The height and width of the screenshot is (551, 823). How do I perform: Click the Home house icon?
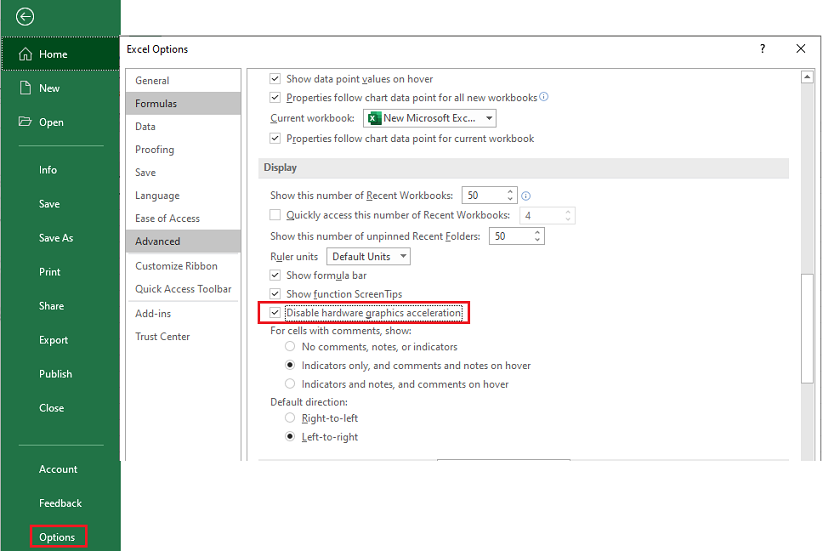click(25, 54)
